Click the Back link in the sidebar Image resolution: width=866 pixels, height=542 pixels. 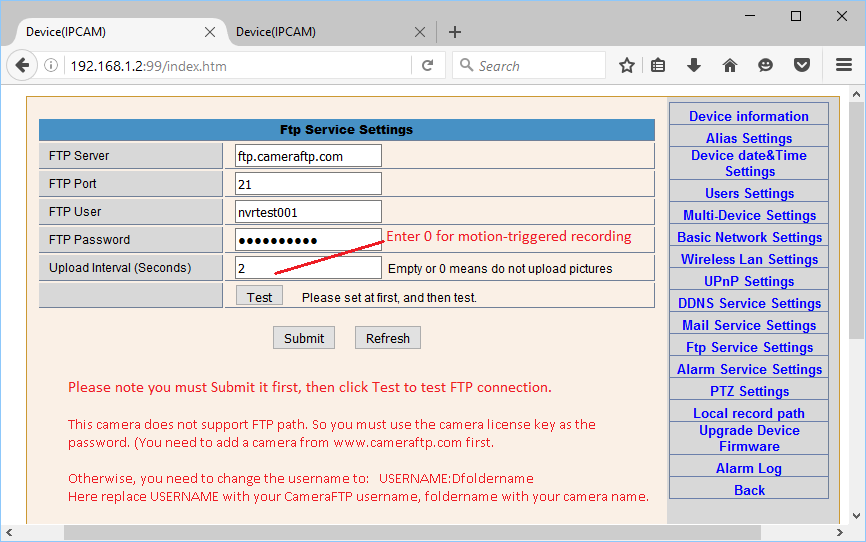pyautogui.click(x=749, y=490)
